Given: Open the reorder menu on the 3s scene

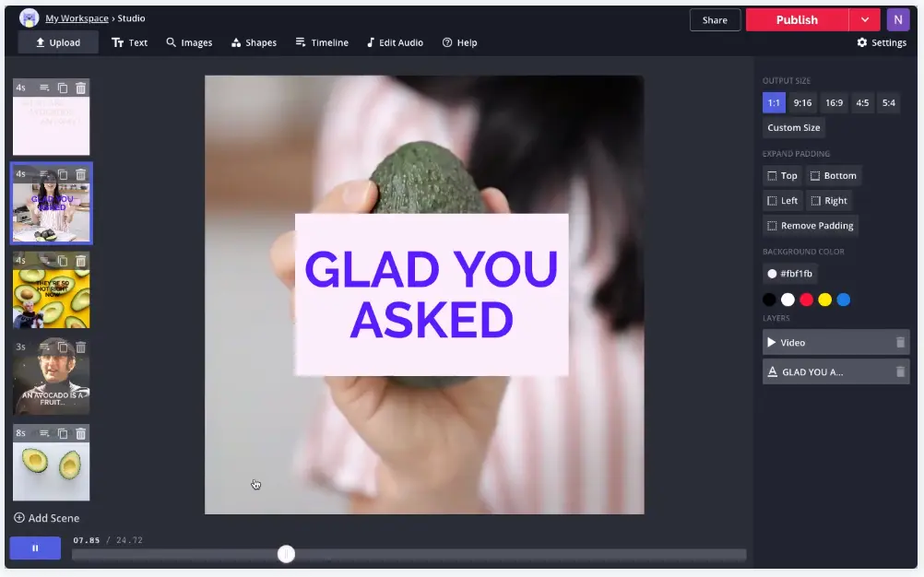Looking at the screenshot, I should (44, 347).
